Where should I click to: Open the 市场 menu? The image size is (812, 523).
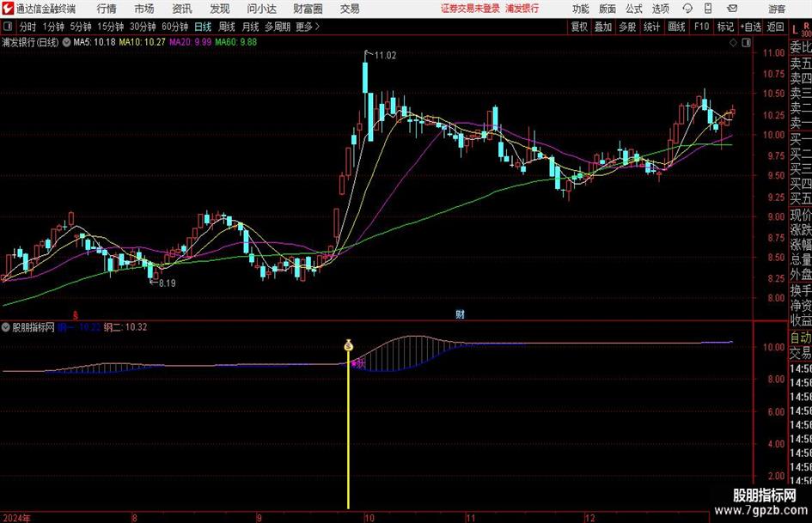(144, 9)
